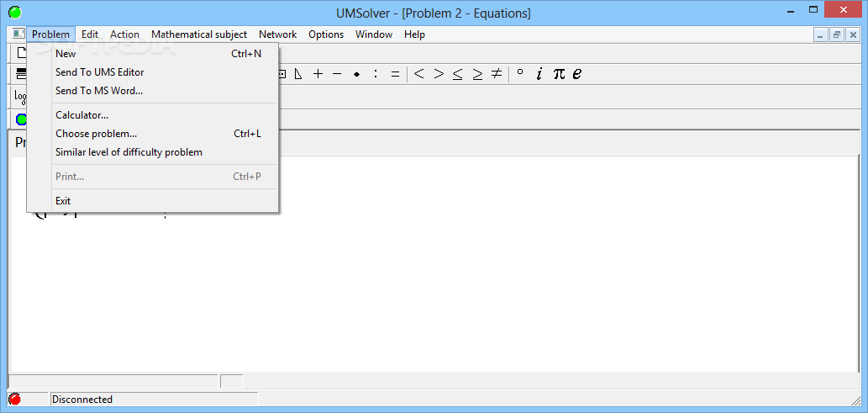Open Calculator... from the menu

pyautogui.click(x=152, y=115)
